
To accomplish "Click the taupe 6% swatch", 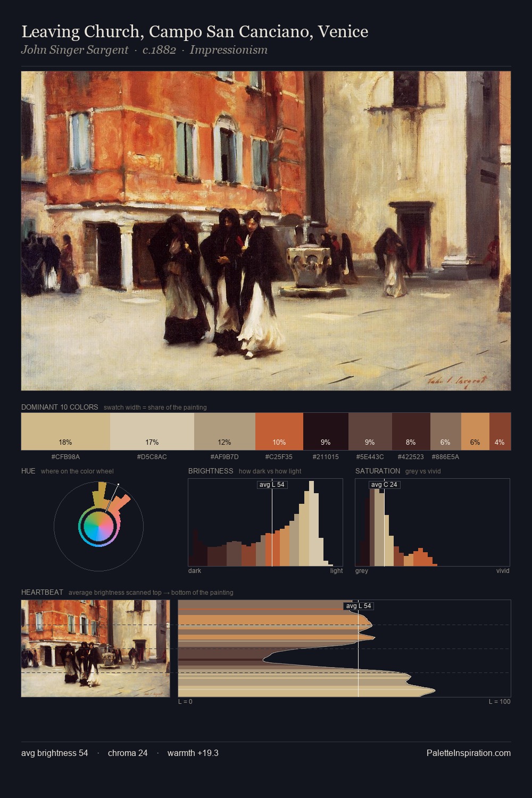I will tap(445, 431).
